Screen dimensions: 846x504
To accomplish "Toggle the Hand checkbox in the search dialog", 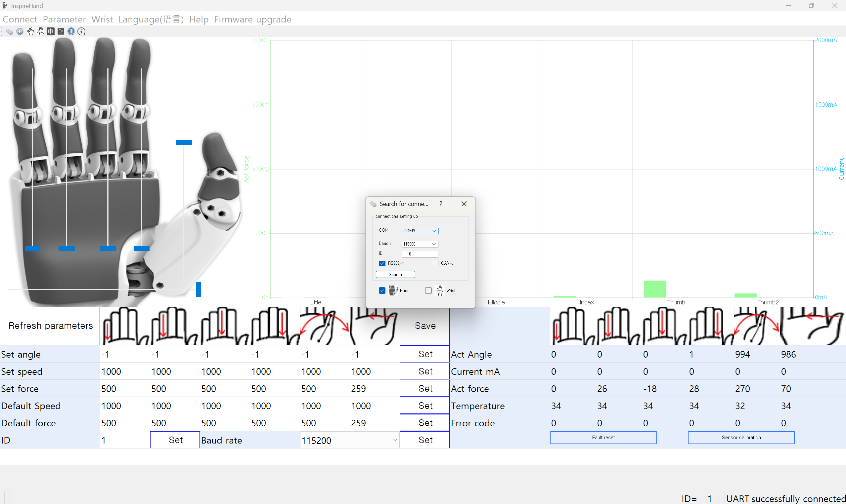I will point(382,291).
